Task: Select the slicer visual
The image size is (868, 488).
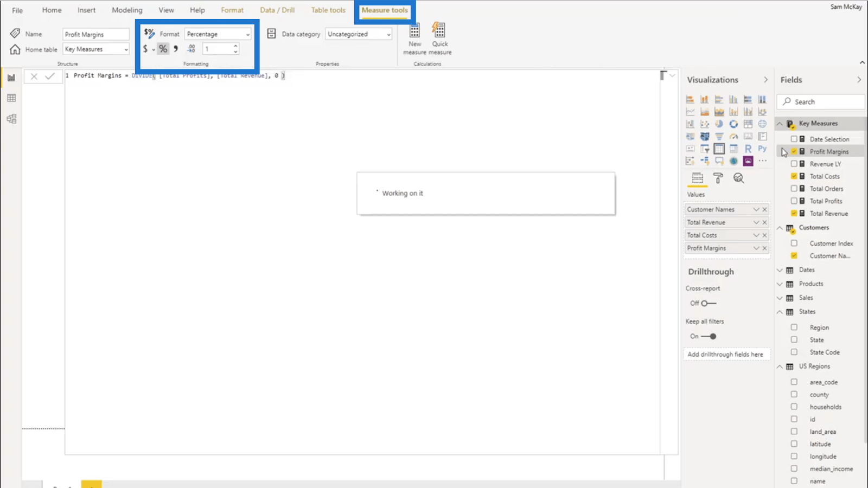Action: click(705, 149)
